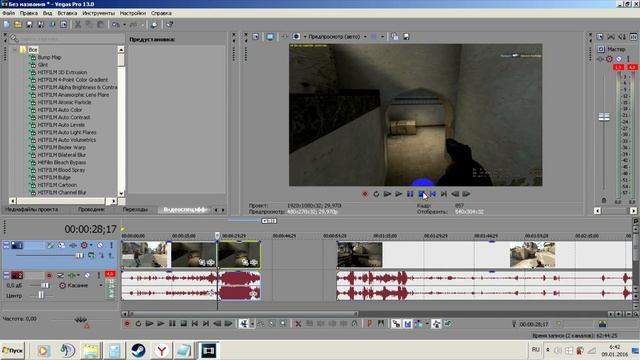The width and height of the screenshot is (640, 360).
Task: Mute the video track
Action: [100, 245]
